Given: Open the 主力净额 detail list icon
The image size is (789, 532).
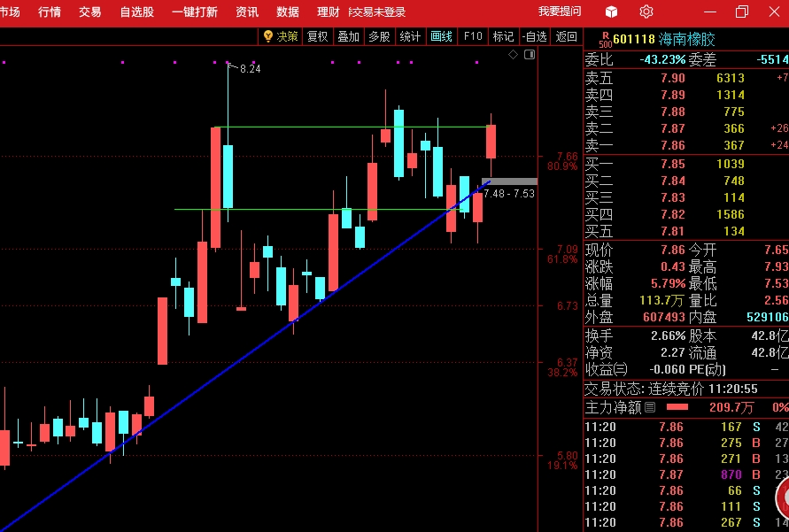Looking at the screenshot, I should pos(650,407).
